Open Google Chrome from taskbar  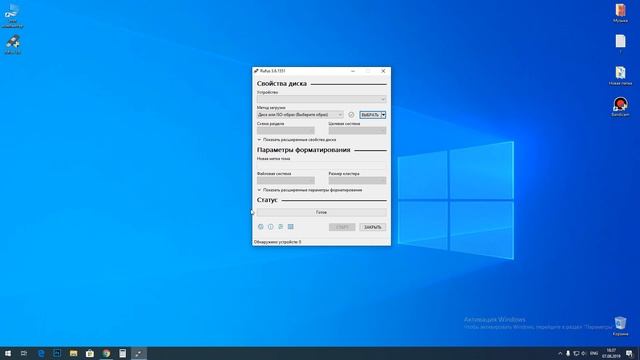click(x=106, y=353)
